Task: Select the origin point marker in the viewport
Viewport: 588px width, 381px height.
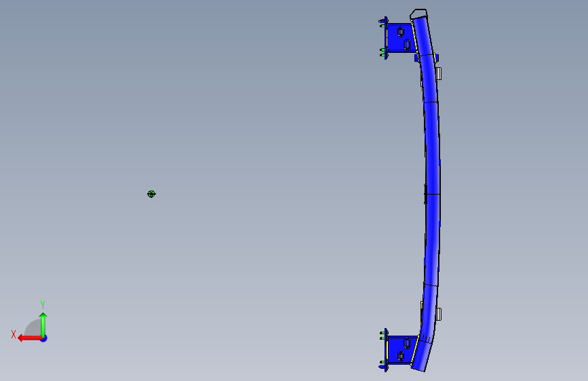Action: [x=151, y=194]
